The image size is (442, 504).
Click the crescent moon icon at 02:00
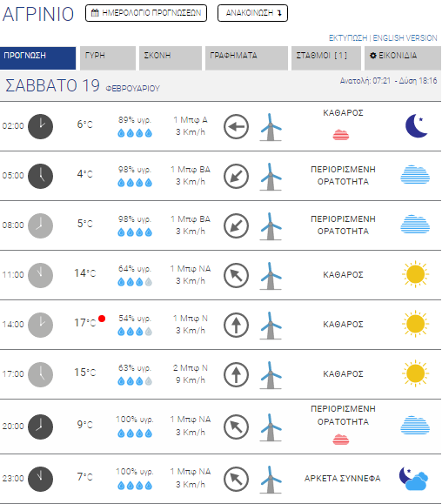point(416,126)
